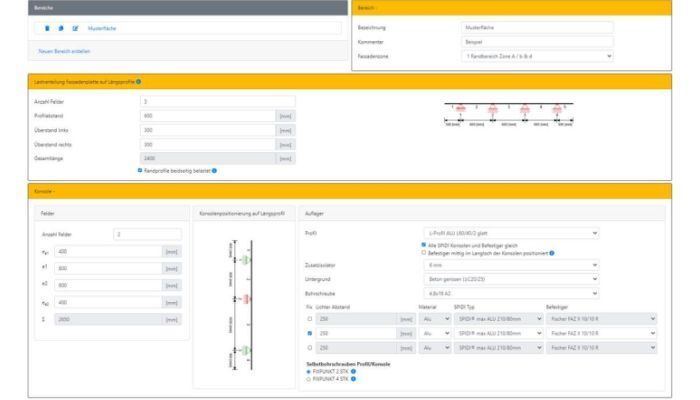Click info icon next to FIXPUNKT 2 STK

[355, 369]
